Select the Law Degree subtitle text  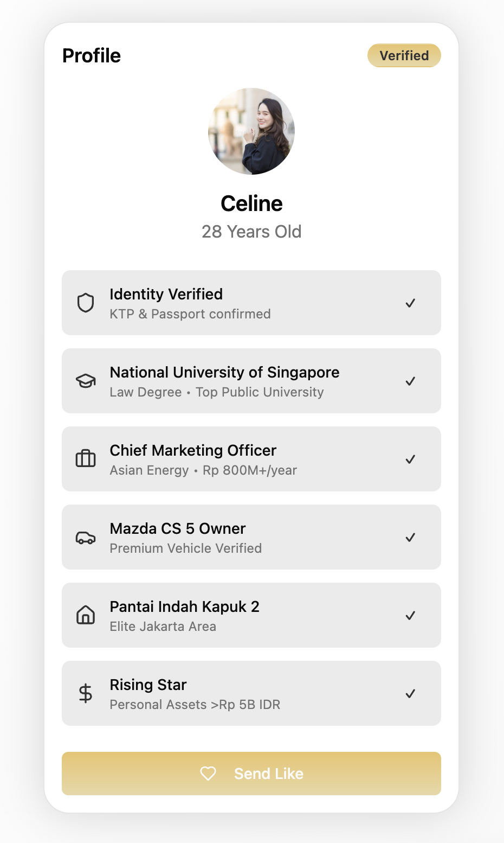[146, 392]
